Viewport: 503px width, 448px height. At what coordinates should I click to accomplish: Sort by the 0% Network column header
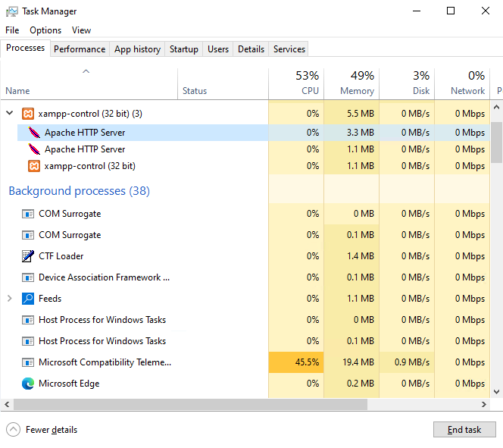click(462, 83)
